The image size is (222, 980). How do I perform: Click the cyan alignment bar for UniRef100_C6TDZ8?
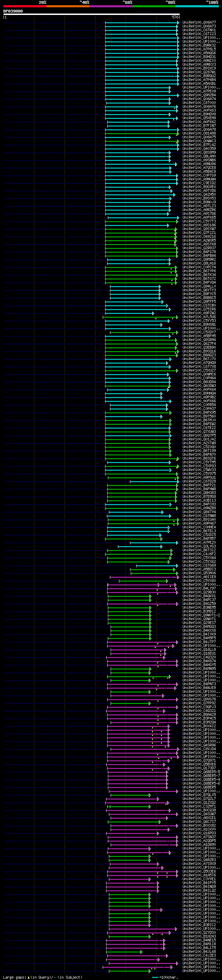point(154,481)
